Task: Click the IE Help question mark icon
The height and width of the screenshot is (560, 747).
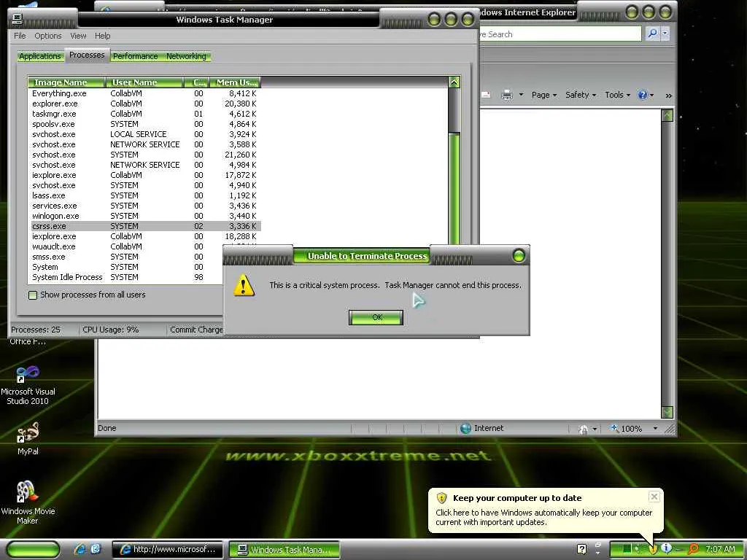Action: (643, 95)
